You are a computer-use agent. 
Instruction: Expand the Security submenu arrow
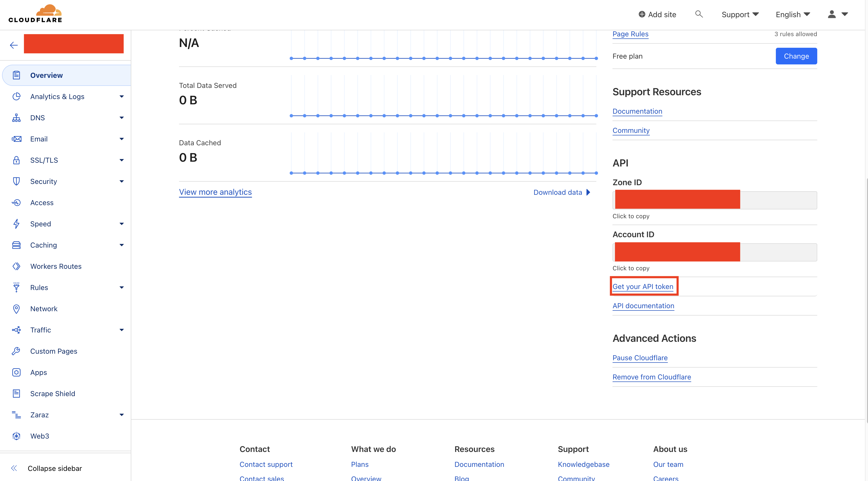pyautogui.click(x=122, y=181)
